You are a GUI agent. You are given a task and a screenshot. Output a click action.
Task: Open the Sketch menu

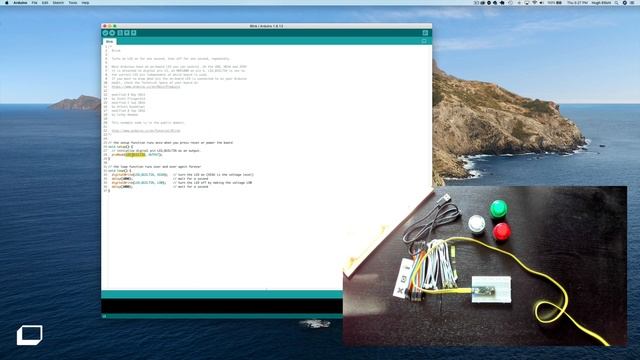58,2
